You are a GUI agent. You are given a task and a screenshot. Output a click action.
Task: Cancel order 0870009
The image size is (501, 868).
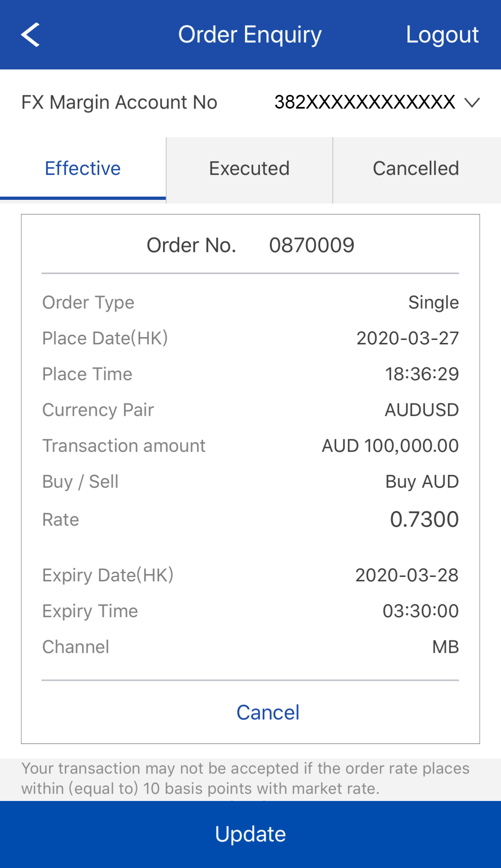point(268,713)
